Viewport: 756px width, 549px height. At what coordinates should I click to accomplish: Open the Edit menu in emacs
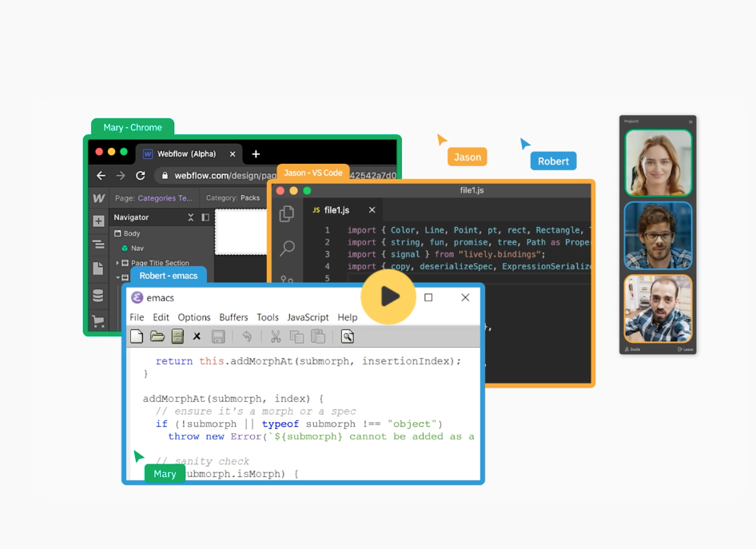[x=161, y=317]
